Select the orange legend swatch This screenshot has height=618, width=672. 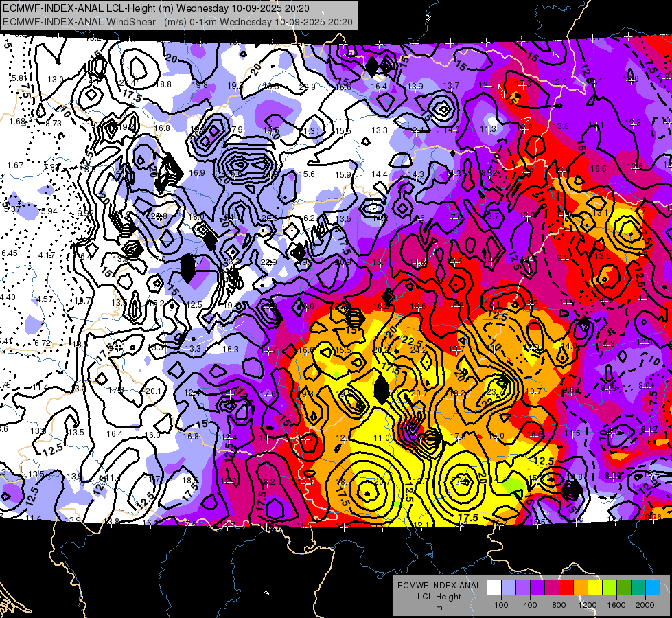click(581, 588)
